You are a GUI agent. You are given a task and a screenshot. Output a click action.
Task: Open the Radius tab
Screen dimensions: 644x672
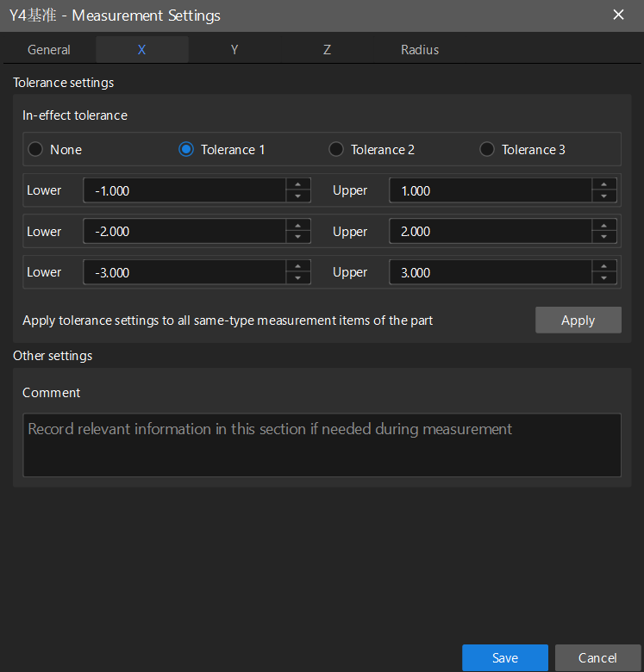point(420,50)
